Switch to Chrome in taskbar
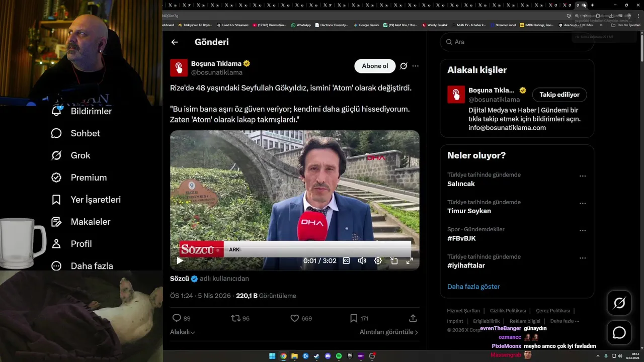Viewport: 644px width, 362px height. tap(283, 356)
